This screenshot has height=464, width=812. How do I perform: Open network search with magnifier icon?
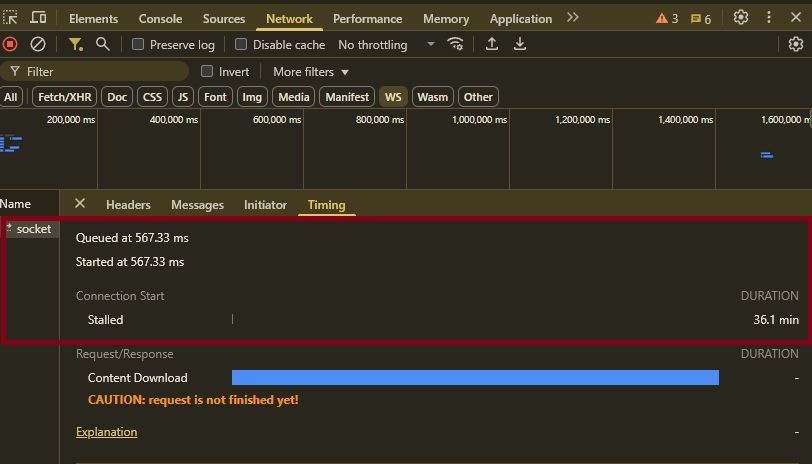103,44
